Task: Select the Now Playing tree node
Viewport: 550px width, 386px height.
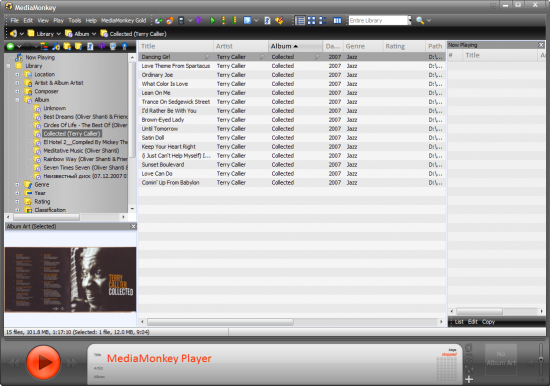Action: [x=40, y=57]
